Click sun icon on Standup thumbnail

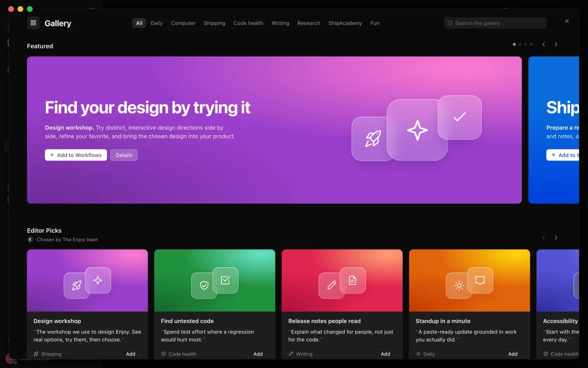[459, 285]
